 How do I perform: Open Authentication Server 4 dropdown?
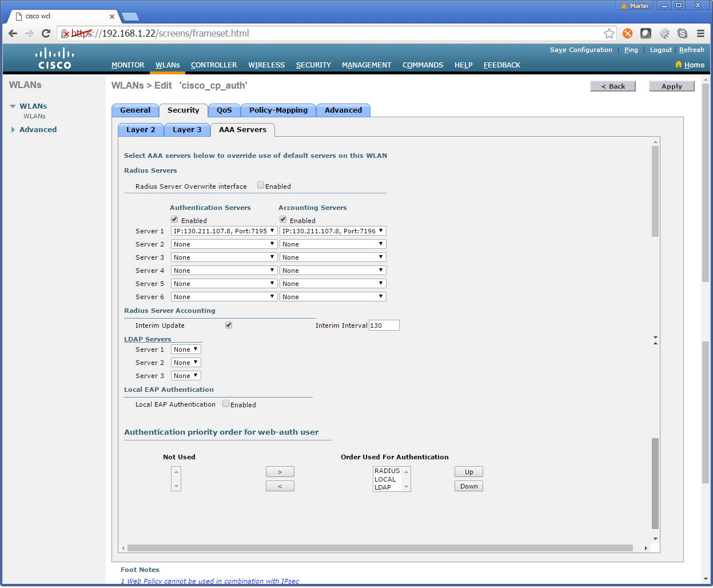pyautogui.click(x=224, y=271)
